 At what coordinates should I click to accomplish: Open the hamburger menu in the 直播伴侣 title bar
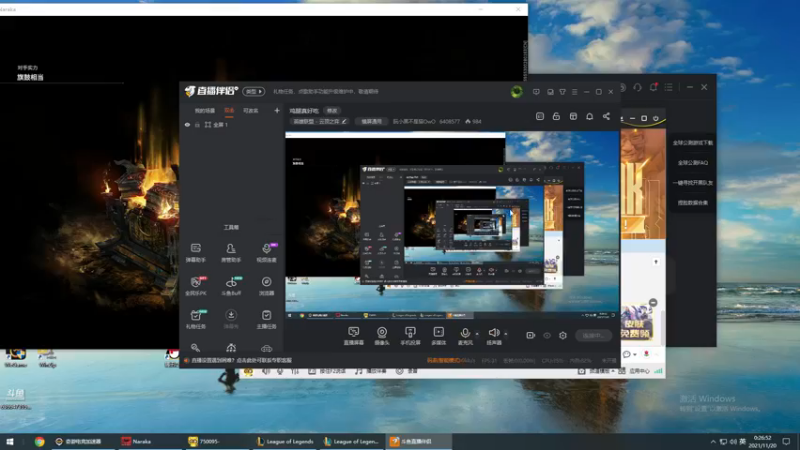(x=574, y=92)
